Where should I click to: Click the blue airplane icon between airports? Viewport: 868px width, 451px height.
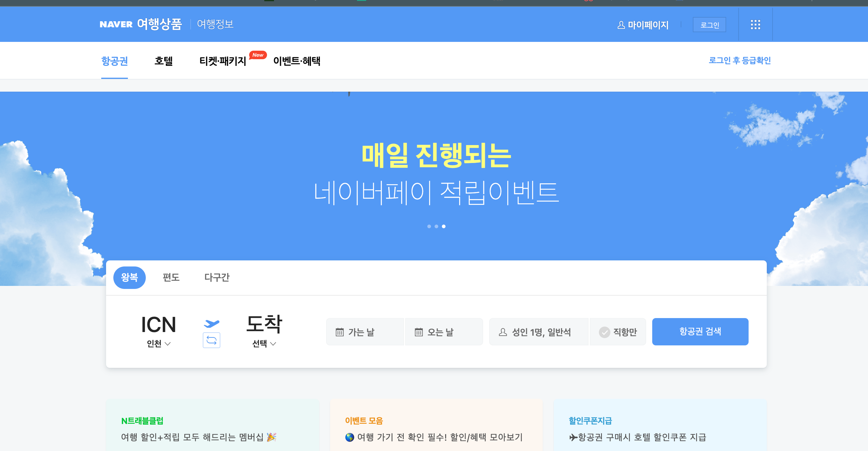[x=211, y=323]
